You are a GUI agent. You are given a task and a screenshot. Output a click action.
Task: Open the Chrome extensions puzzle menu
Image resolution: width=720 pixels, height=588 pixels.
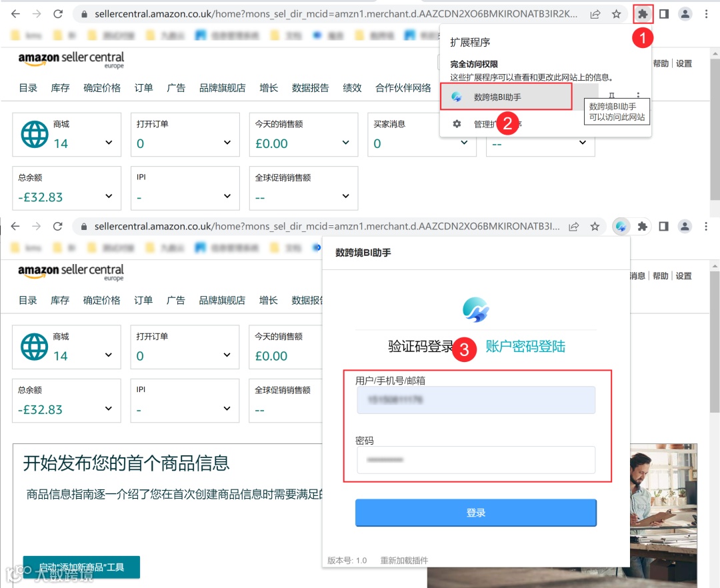[x=642, y=13]
